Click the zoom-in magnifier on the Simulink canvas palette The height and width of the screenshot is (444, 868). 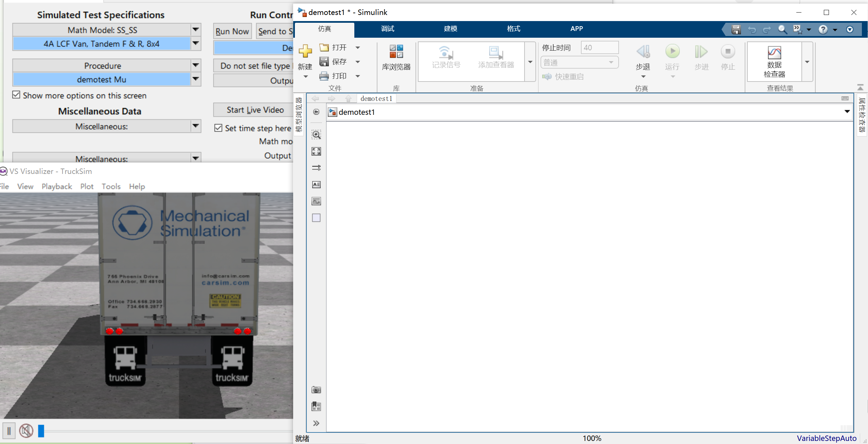coord(316,135)
